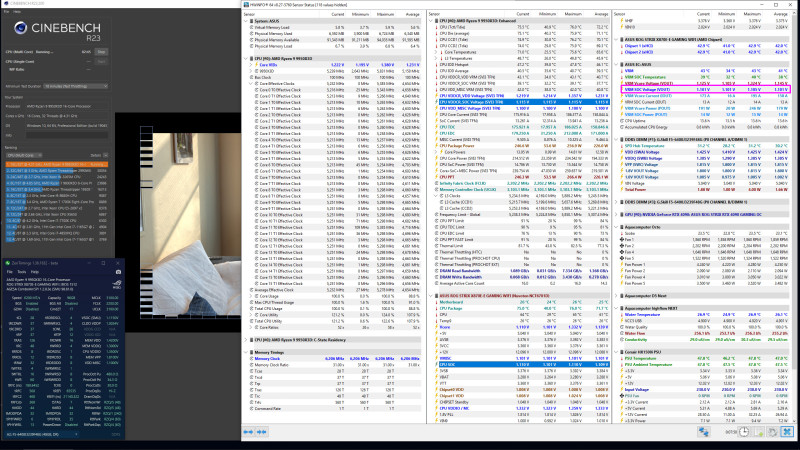Open the Minimum Test Duration dropdown
This screenshot has width=800, height=450.
[76, 86]
